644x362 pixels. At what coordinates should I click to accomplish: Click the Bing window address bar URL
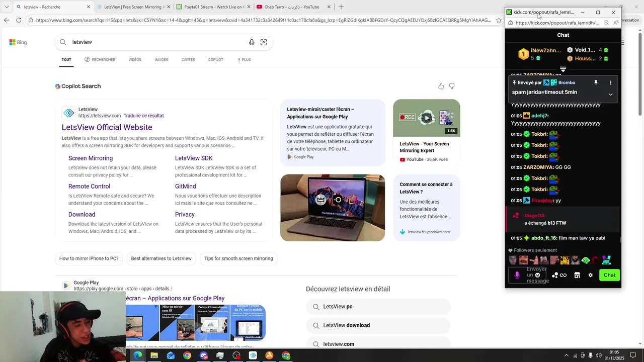(263, 20)
